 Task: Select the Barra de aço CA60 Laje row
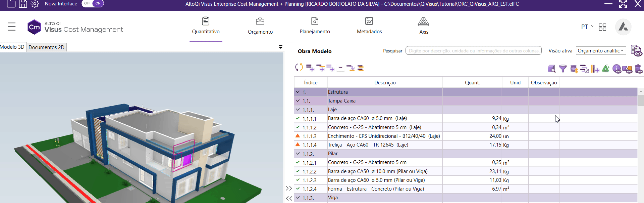click(x=367, y=118)
